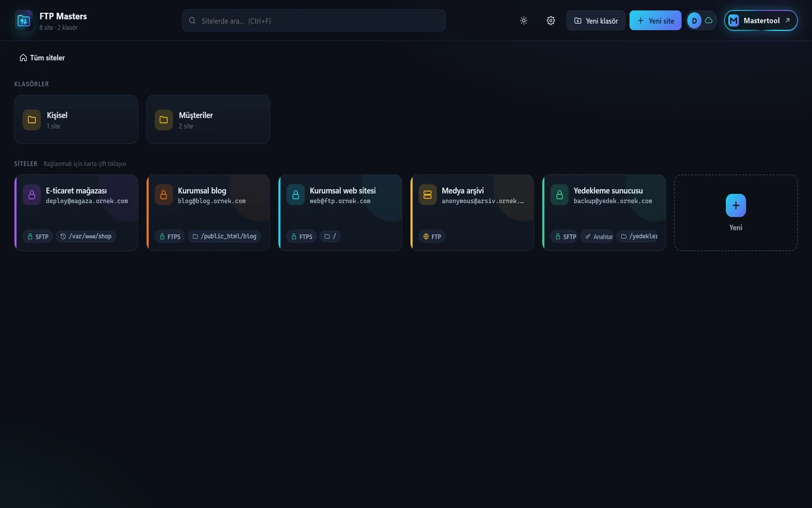Open the Kişisel folder
Image resolution: width=812 pixels, height=508 pixels.
point(76,119)
